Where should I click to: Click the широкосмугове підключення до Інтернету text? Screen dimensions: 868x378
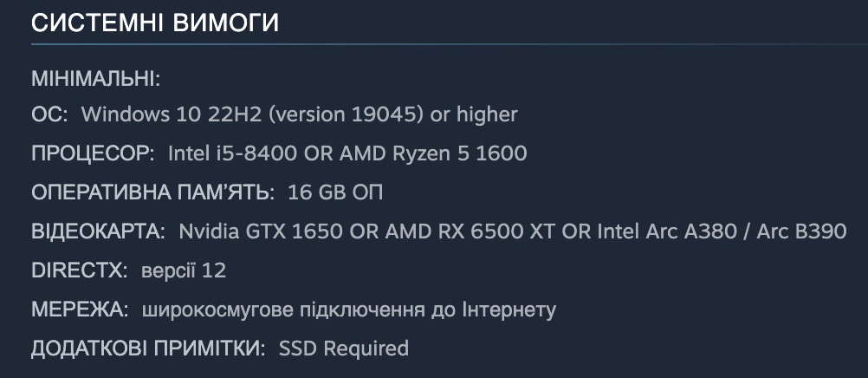click(348, 310)
